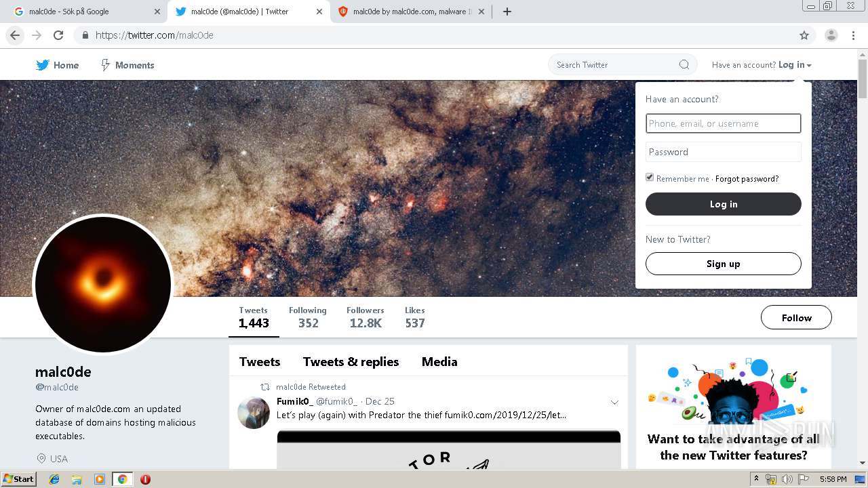Image resolution: width=868 pixels, height=488 pixels.
Task: Open the file explorer taskbar icon
Action: pyautogui.click(x=77, y=479)
